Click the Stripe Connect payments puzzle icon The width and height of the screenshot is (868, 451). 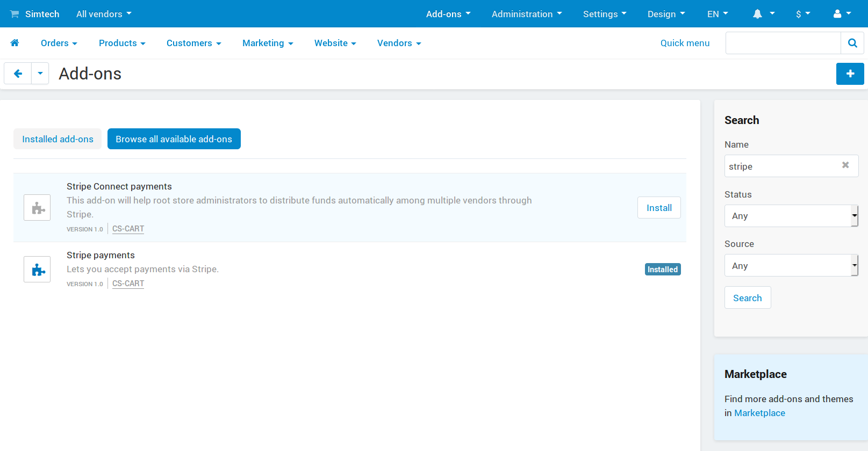tap(37, 208)
